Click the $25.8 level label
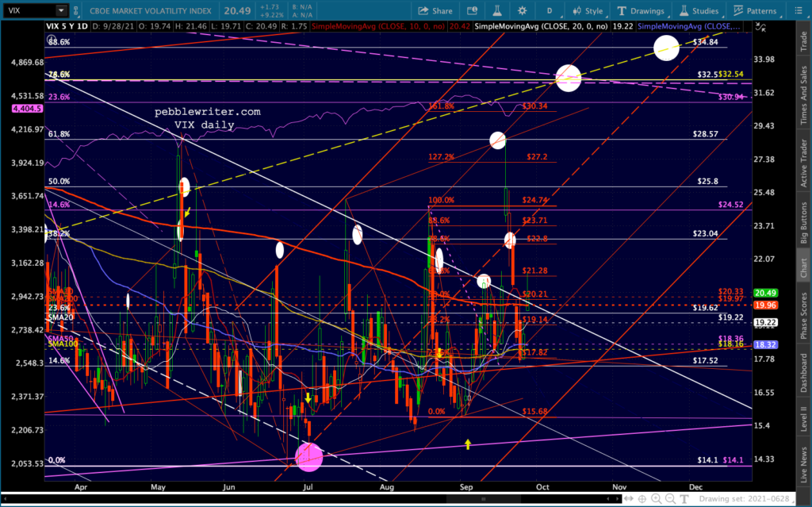 point(707,182)
